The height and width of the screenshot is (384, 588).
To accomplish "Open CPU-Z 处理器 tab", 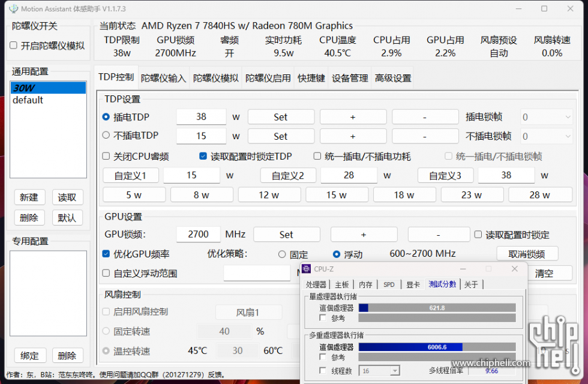I will click(x=316, y=284).
